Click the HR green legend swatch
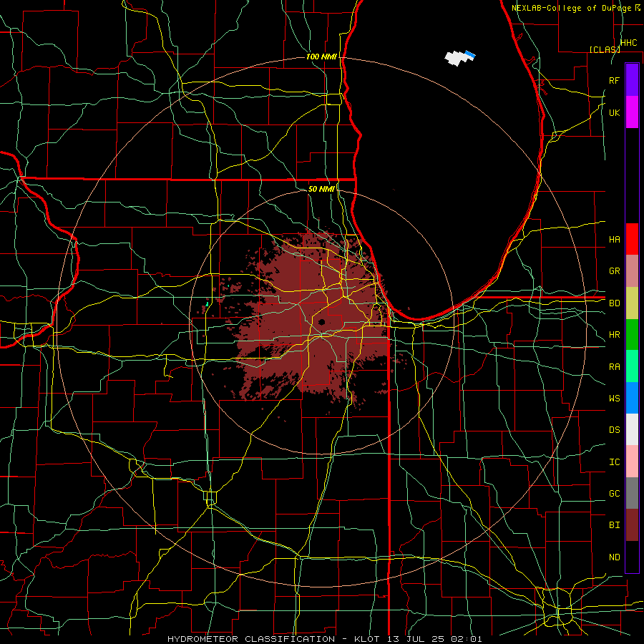Viewport: 644px width, 644px height. [632, 334]
